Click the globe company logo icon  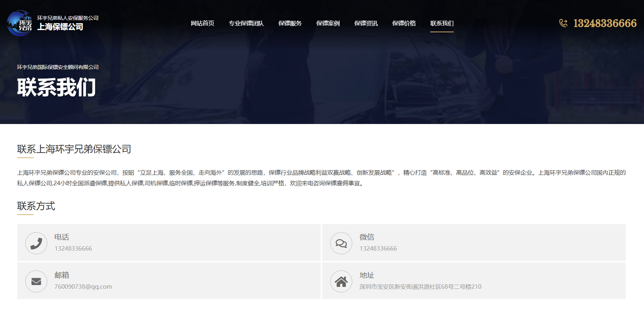[x=20, y=23]
